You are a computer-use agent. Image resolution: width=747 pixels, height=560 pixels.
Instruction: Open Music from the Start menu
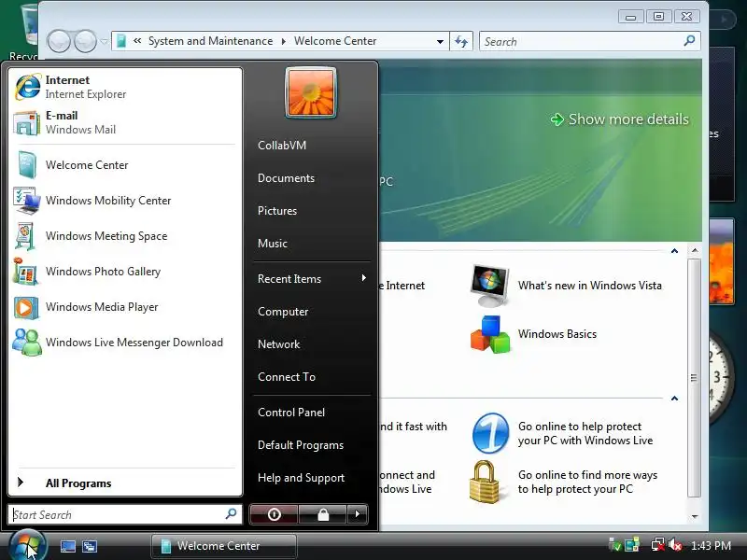[273, 244]
